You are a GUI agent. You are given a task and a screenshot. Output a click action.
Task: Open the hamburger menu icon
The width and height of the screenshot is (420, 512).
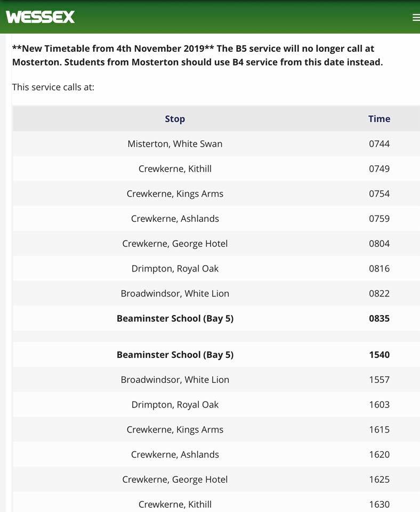pos(416,17)
